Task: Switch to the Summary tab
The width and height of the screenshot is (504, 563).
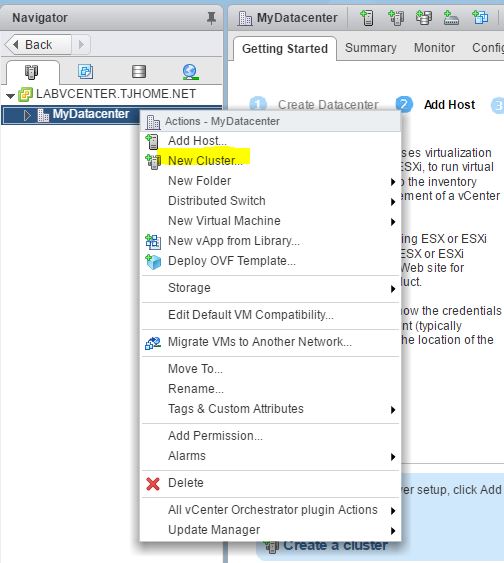Action: coord(371,48)
